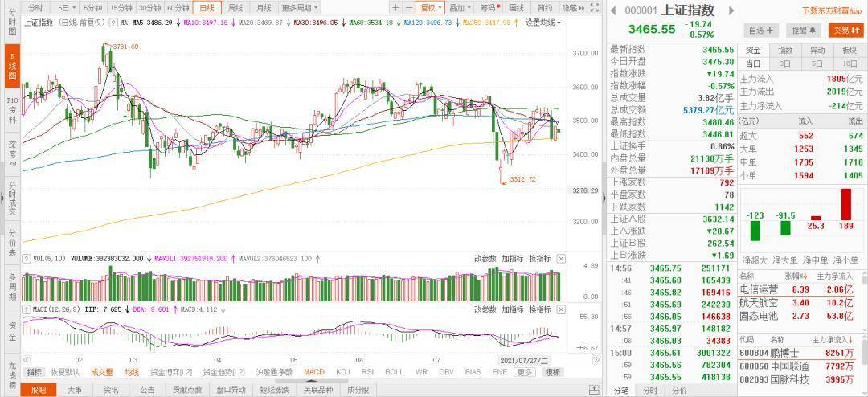Zoom in chart with plus button
Screen dimensions: 868x397
395,8
